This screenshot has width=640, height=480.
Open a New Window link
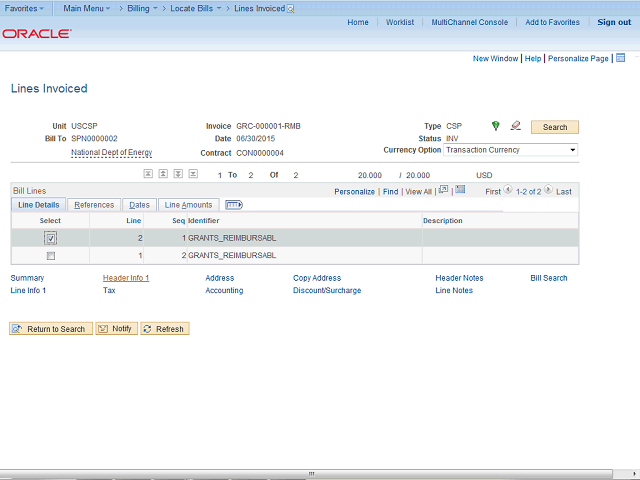click(495, 58)
